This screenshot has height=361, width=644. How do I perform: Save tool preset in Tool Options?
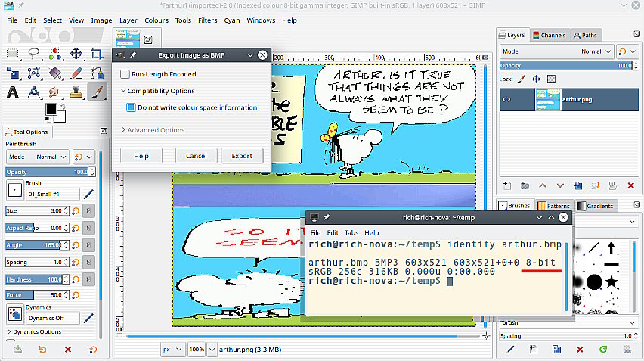click(x=17, y=350)
